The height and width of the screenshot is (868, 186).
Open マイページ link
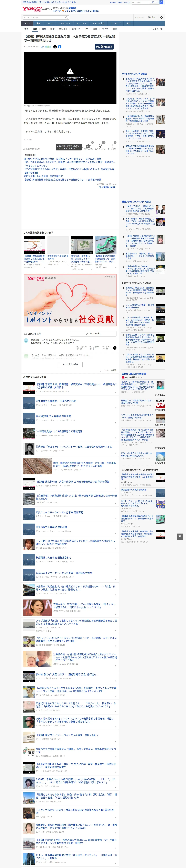click(x=139, y=17)
